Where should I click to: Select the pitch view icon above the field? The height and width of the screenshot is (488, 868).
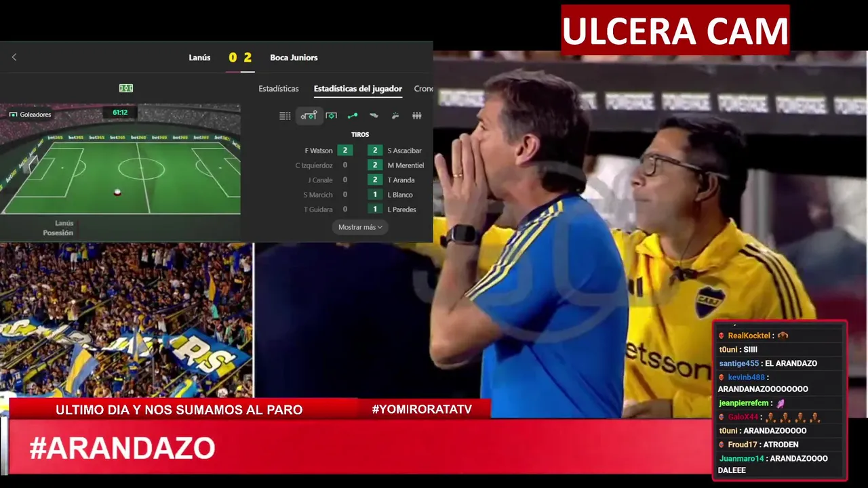126,88
